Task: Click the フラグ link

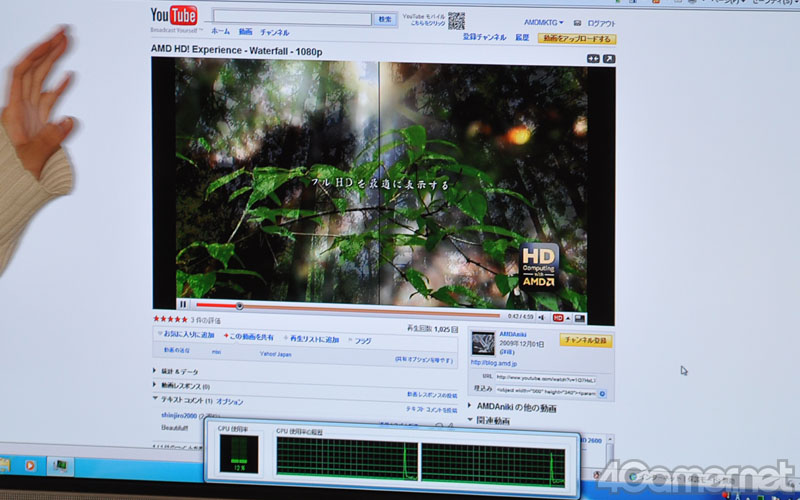Action: pos(362,340)
